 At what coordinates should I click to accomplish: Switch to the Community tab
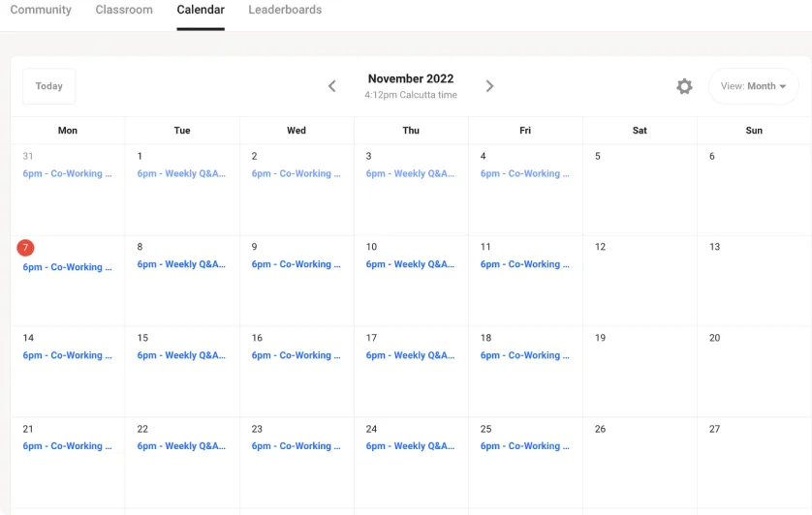[x=41, y=10]
